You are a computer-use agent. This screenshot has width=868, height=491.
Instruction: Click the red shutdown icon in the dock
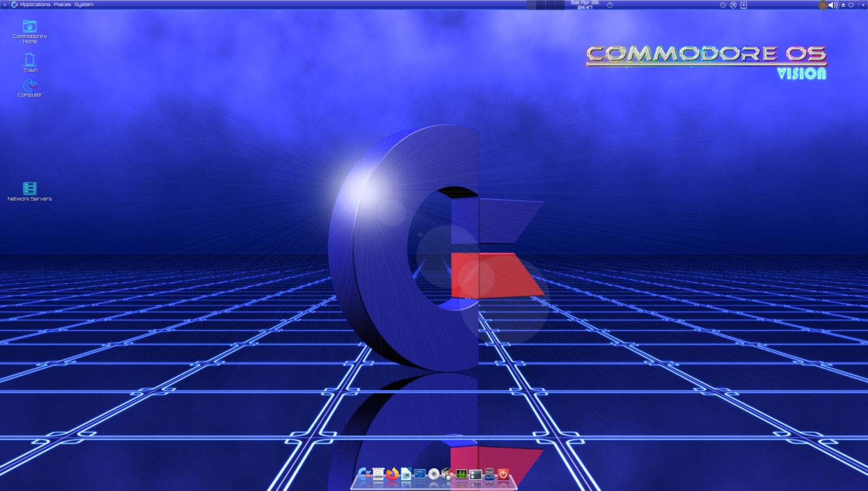[502, 475]
